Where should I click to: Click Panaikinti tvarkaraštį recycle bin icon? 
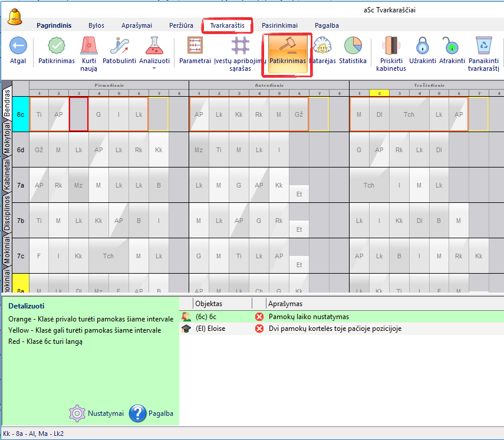[x=483, y=47]
